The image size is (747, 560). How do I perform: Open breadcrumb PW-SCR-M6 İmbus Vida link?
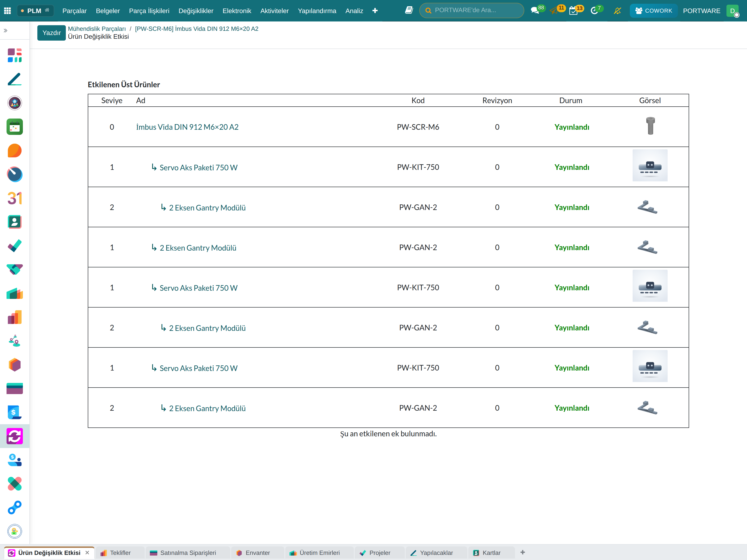click(197, 29)
